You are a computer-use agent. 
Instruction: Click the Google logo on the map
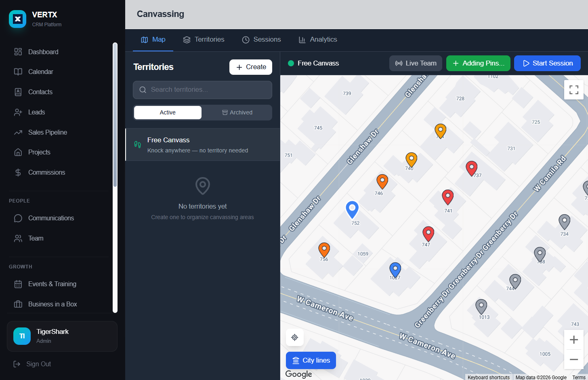pyautogui.click(x=299, y=374)
